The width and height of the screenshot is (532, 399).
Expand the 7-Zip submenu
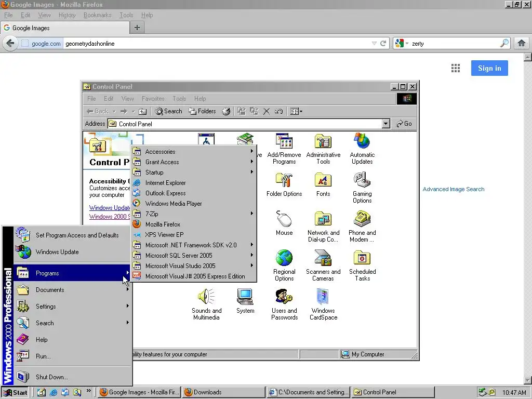(193, 214)
